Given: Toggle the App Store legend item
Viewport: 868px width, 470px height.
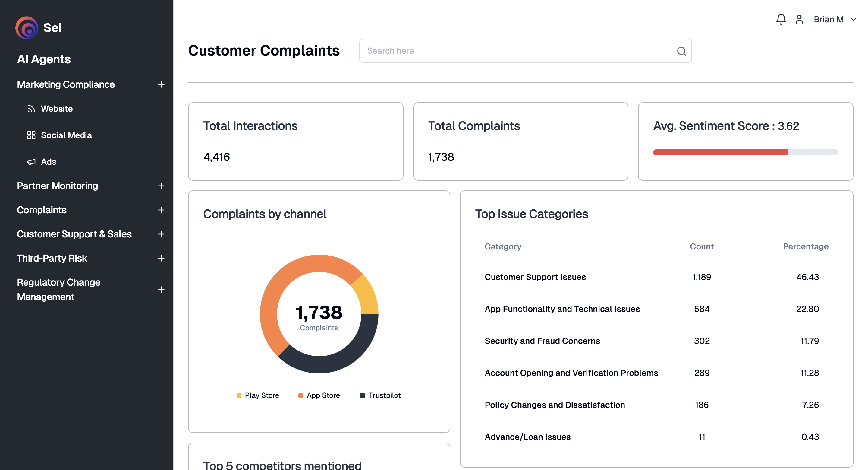Looking at the screenshot, I should [319, 395].
